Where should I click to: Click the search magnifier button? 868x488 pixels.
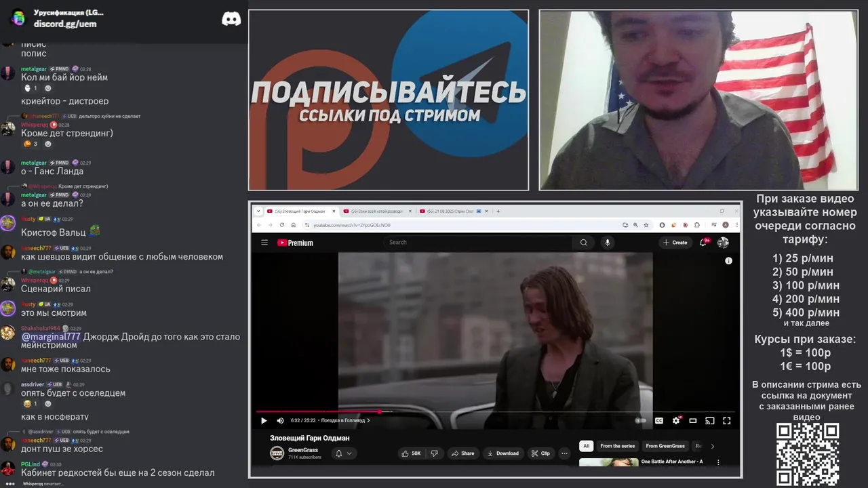(583, 242)
